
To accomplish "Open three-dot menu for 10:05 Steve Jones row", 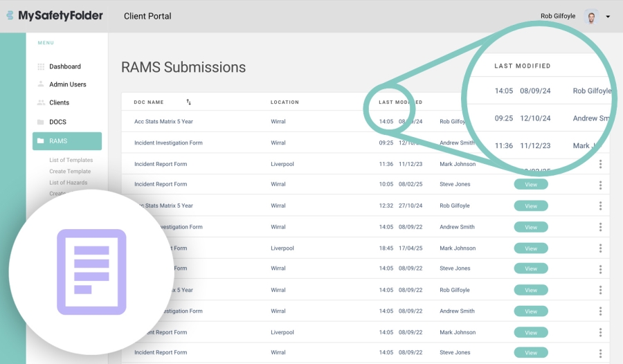I will point(600,185).
